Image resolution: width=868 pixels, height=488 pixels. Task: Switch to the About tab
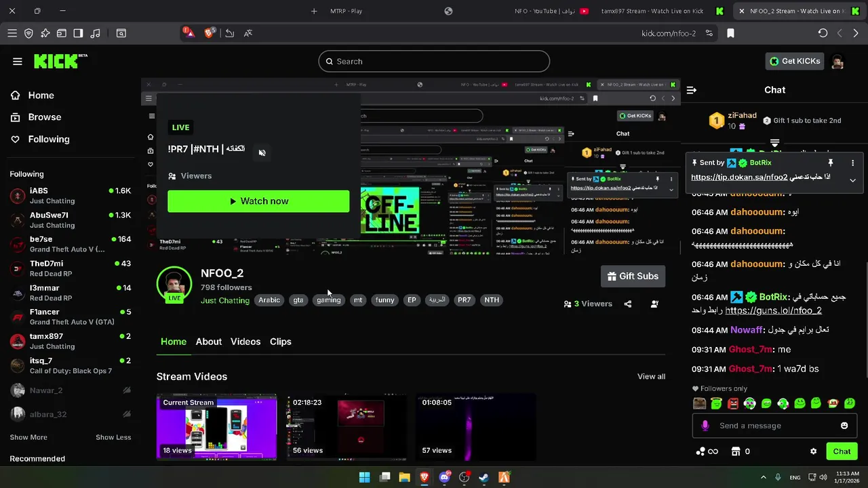[x=209, y=342]
